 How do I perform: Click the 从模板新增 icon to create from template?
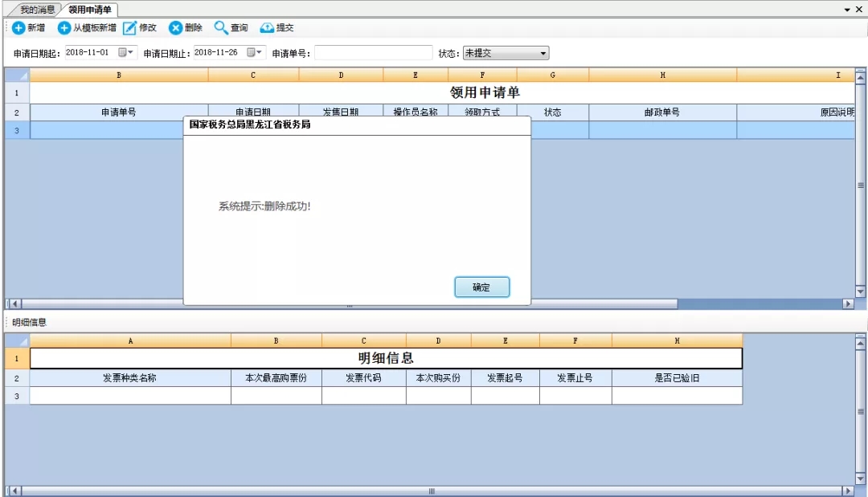[x=63, y=27]
